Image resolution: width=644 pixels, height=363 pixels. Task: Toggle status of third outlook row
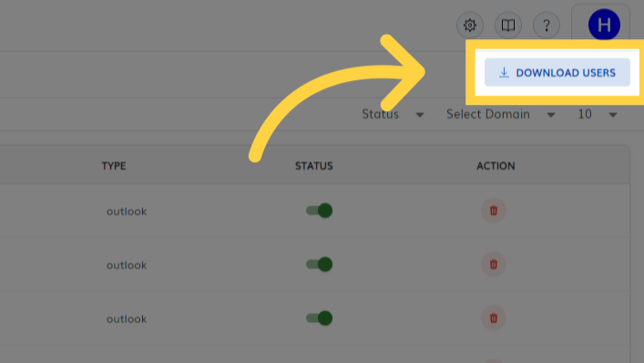[x=319, y=318]
